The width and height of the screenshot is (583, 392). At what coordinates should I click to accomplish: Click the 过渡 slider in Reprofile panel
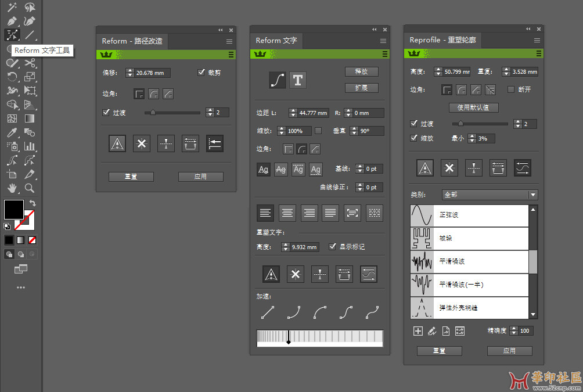point(480,124)
